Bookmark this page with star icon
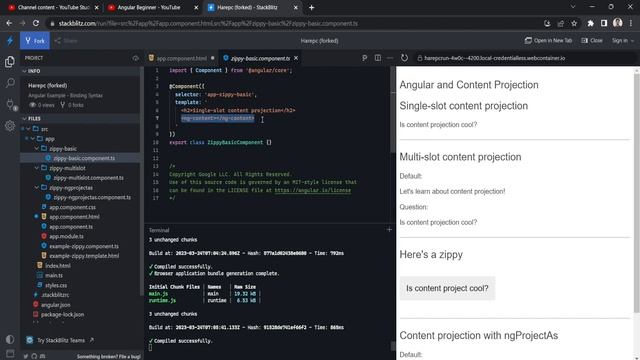640x360 pixels. click(574, 23)
